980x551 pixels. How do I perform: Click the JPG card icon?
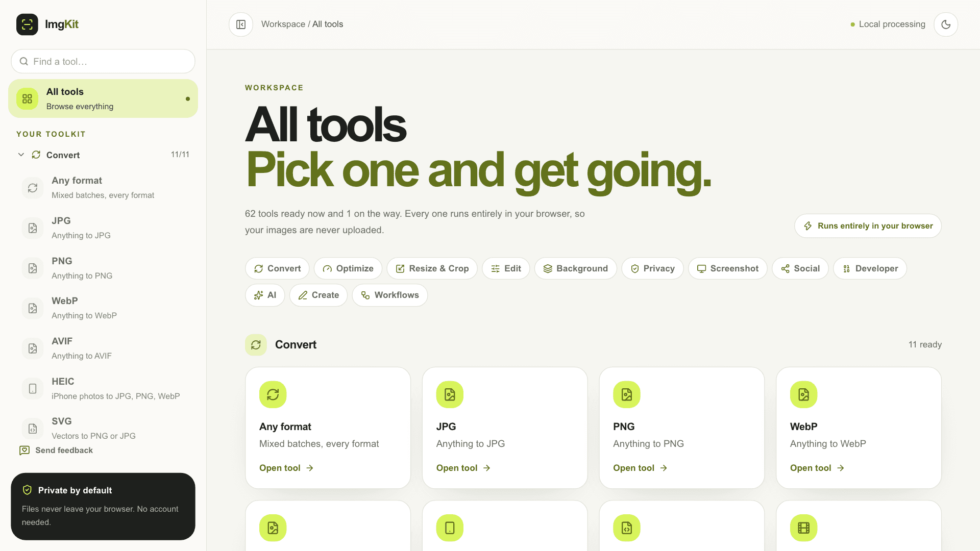(x=450, y=394)
